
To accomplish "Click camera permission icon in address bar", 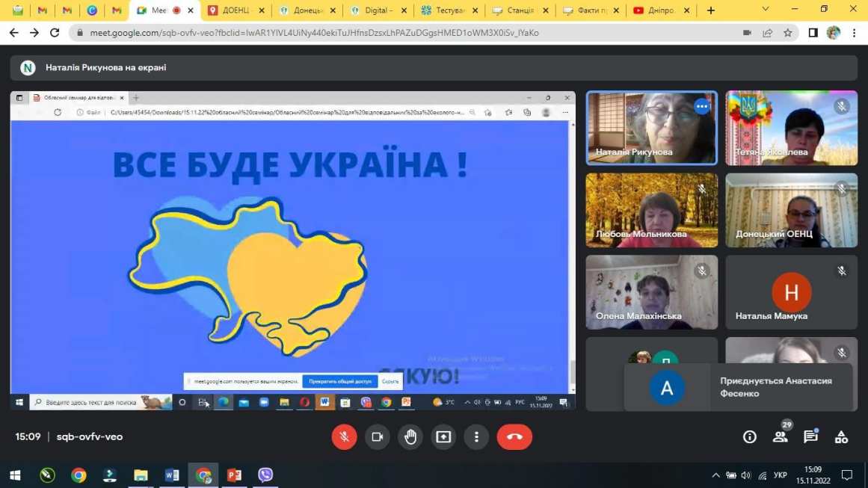I will pyautogui.click(x=747, y=33).
